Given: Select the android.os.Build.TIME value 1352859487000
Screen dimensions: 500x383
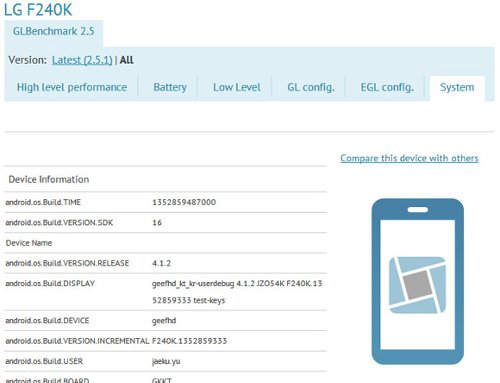Looking at the screenshot, I should pyautogui.click(x=184, y=202).
